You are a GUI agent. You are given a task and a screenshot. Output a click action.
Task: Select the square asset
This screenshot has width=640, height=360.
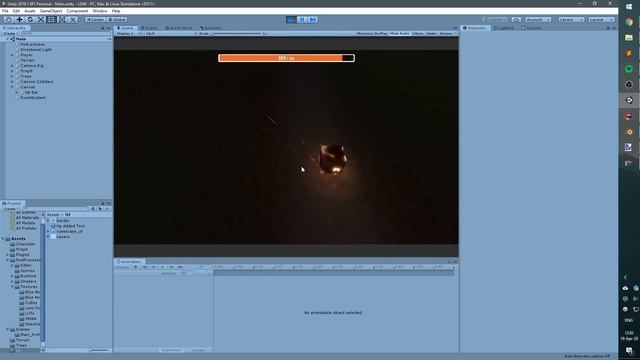click(62, 236)
